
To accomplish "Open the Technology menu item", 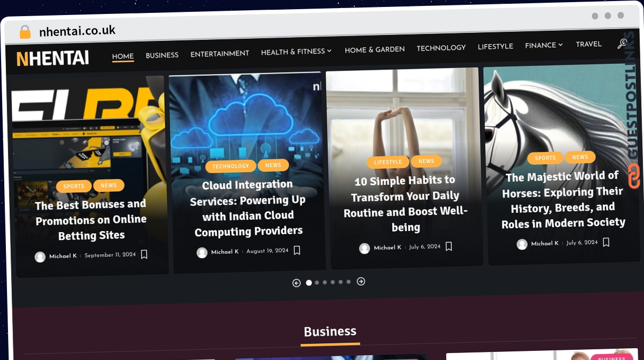I will pos(441,48).
